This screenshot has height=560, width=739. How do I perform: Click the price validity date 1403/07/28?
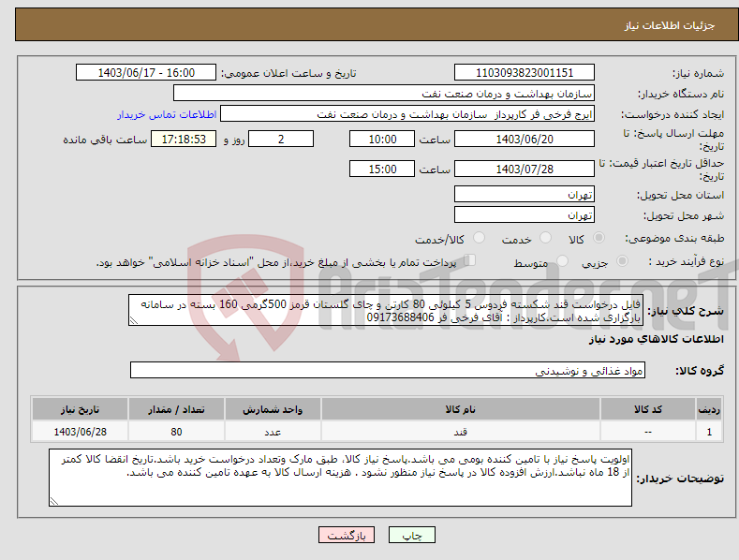click(x=525, y=169)
